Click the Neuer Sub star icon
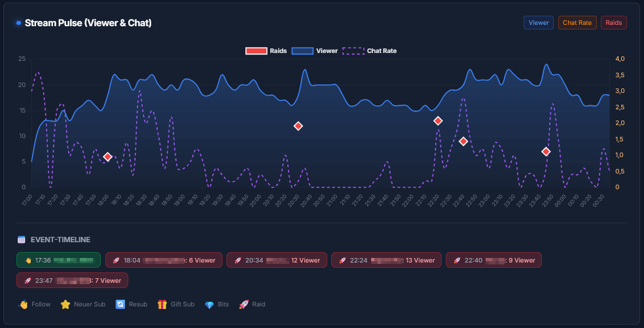This screenshot has width=644, height=328. tap(65, 304)
